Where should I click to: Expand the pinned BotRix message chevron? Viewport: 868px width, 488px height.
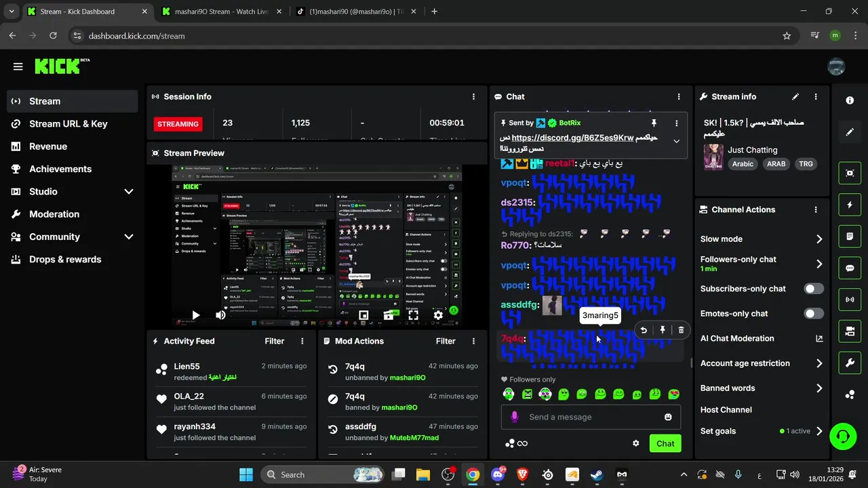[x=676, y=141]
